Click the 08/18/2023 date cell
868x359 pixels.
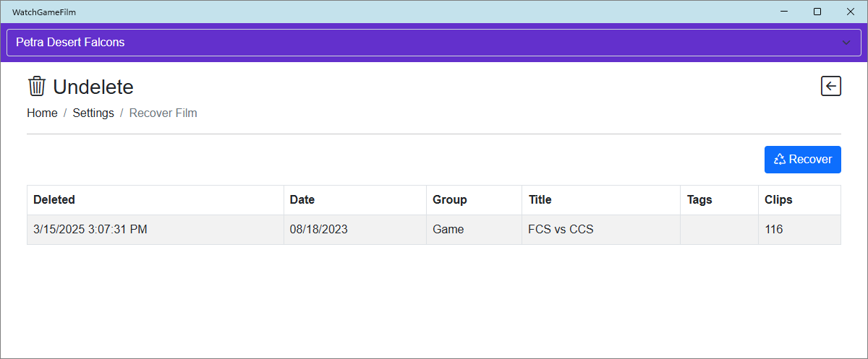pos(319,230)
